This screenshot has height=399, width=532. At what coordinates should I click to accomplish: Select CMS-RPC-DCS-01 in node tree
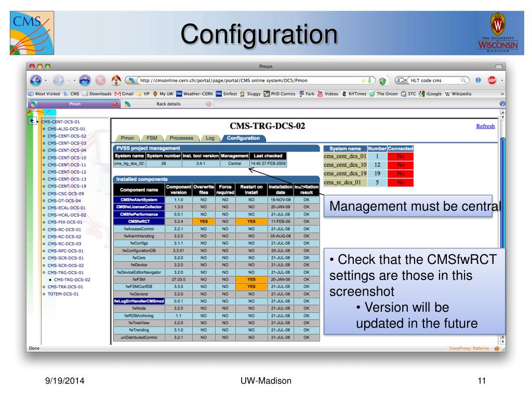(x=65, y=251)
